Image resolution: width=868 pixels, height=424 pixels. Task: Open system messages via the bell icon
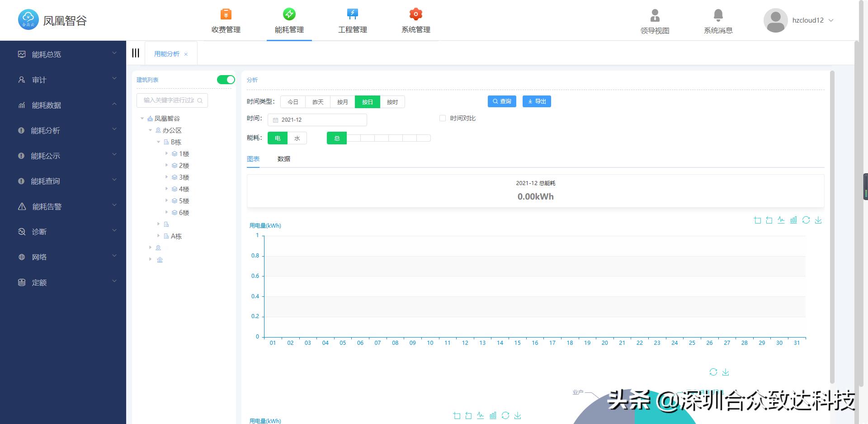click(x=718, y=15)
